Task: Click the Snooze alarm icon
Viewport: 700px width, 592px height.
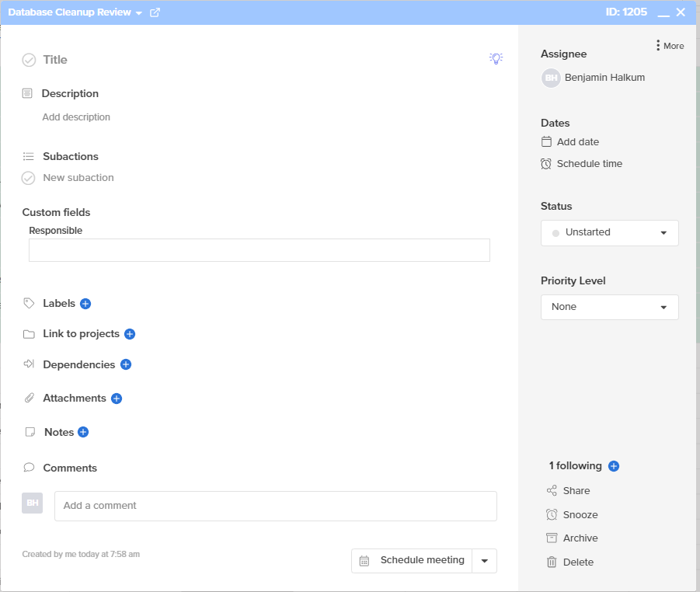Action: coord(552,514)
